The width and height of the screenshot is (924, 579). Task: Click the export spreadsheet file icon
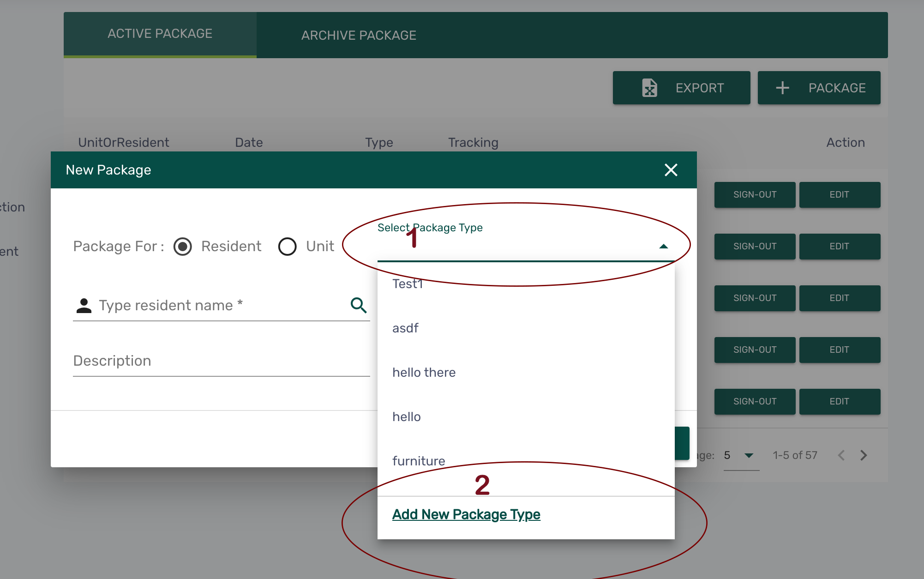[x=649, y=88]
